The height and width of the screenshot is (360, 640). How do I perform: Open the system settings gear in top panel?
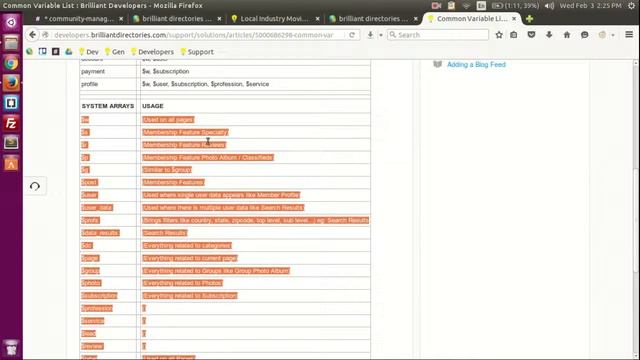pos(631,6)
